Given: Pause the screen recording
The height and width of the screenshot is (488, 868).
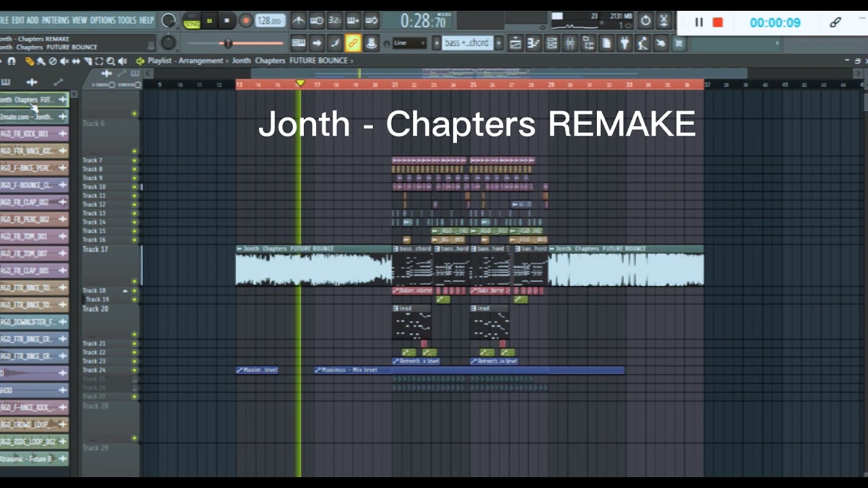Looking at the screenshot, I should pyautogui.click(x=698, y=22).
